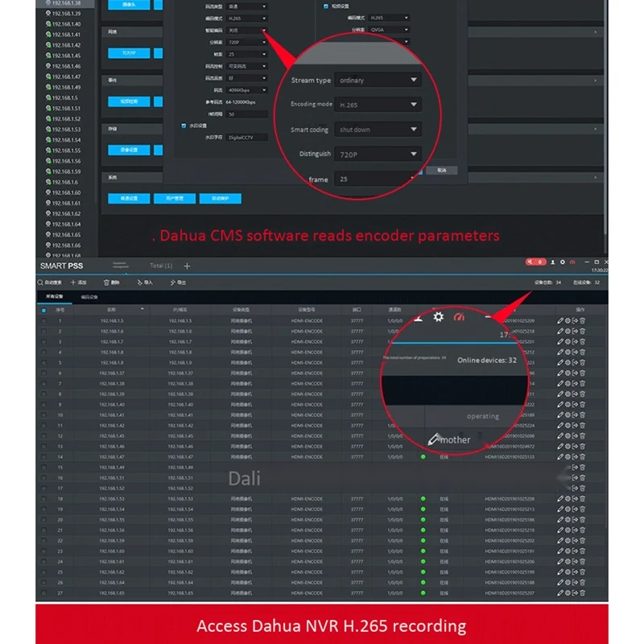
Task: Open settings via gear icon in SMART PSS title bar
Action: (563, 262)
